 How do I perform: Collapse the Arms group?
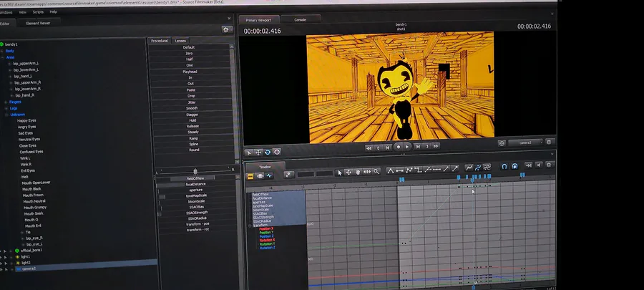click(x=2, y=57)
